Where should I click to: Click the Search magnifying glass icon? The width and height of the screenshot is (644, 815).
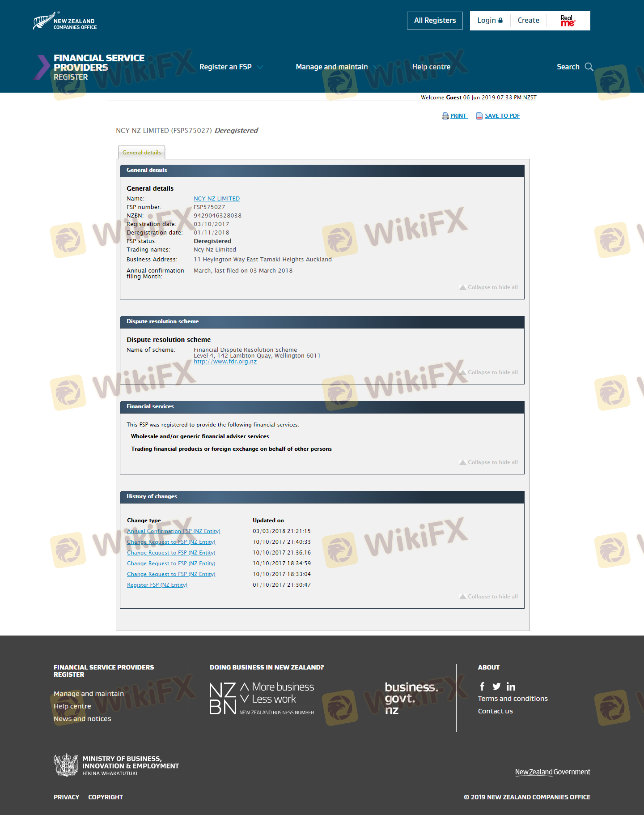pos(589,67)
